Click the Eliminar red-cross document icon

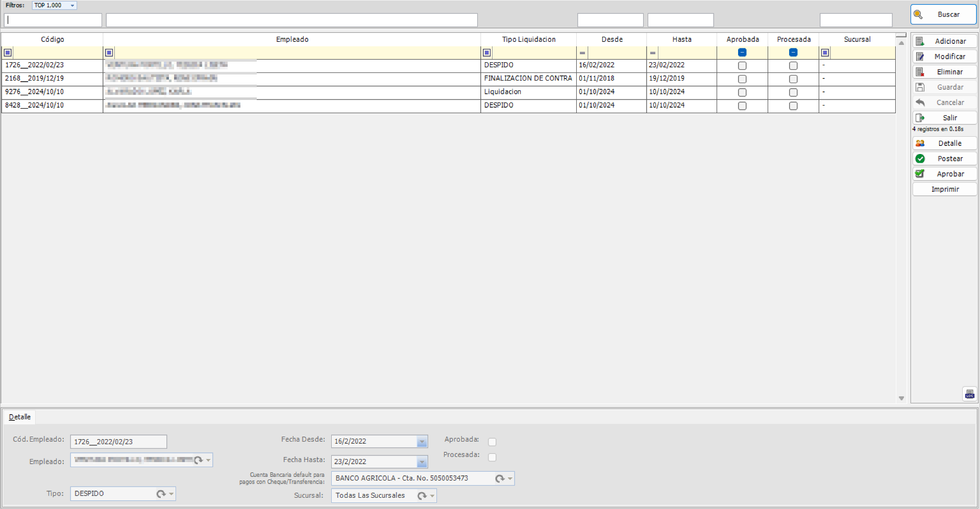point(921,71)
